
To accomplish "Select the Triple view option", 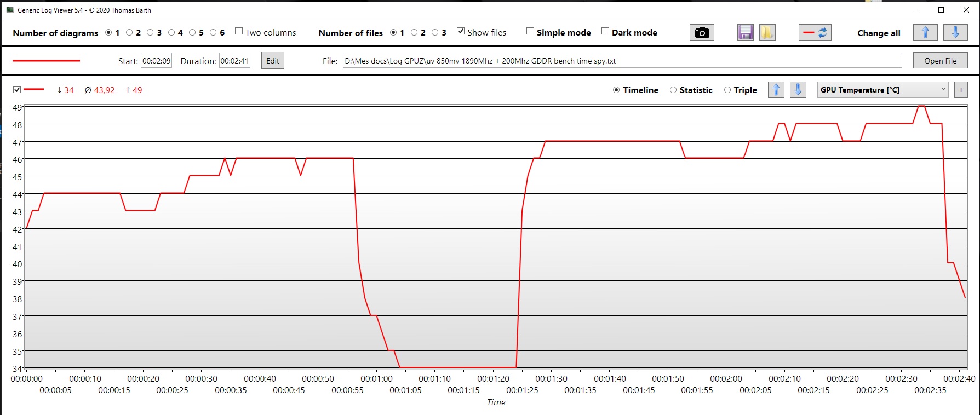I will click(x=727, y=90).
